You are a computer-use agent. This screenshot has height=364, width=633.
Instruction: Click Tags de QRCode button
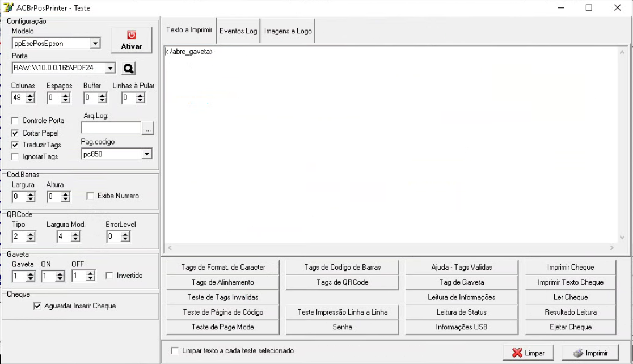point(343,282)
